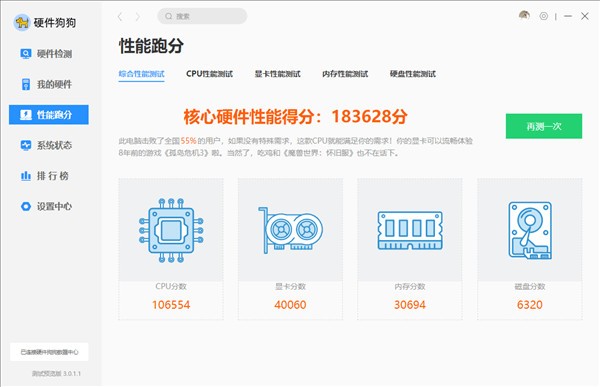Switch to the 内存性能测试 tab
The width and height of the screenshot is (600, 387).
[345, 74]
